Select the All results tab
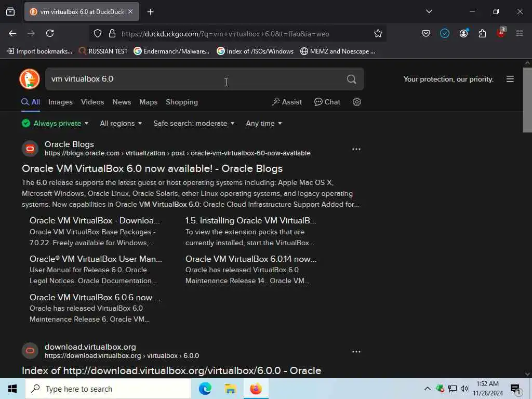This screenshot has width=532, height=399. coord(31,102)
